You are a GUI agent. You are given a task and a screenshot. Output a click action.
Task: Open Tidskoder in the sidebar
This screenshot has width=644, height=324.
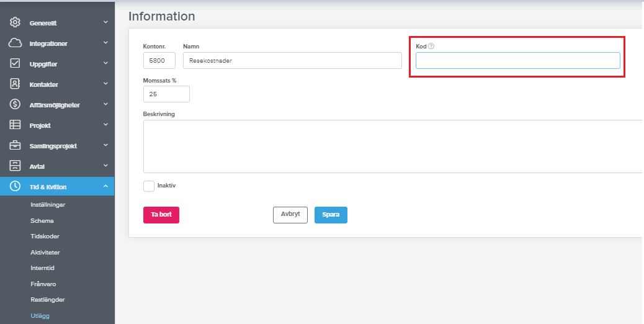pos(45,236)
